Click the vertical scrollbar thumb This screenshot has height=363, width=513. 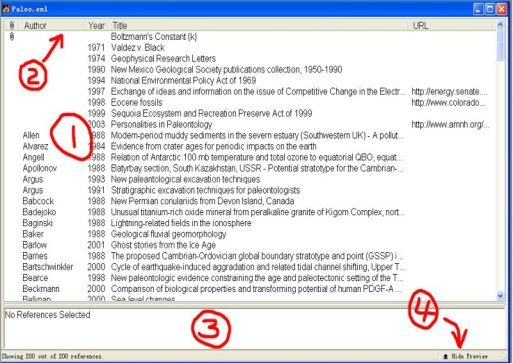pos(500,45)
